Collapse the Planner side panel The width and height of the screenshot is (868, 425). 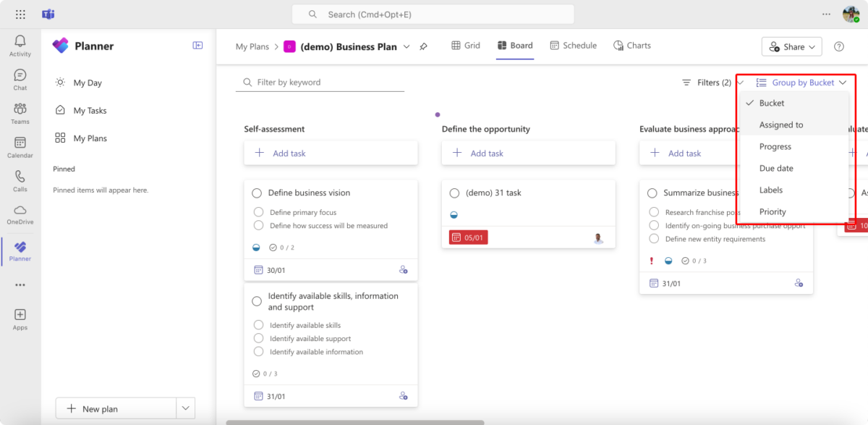tap(197, 45)
